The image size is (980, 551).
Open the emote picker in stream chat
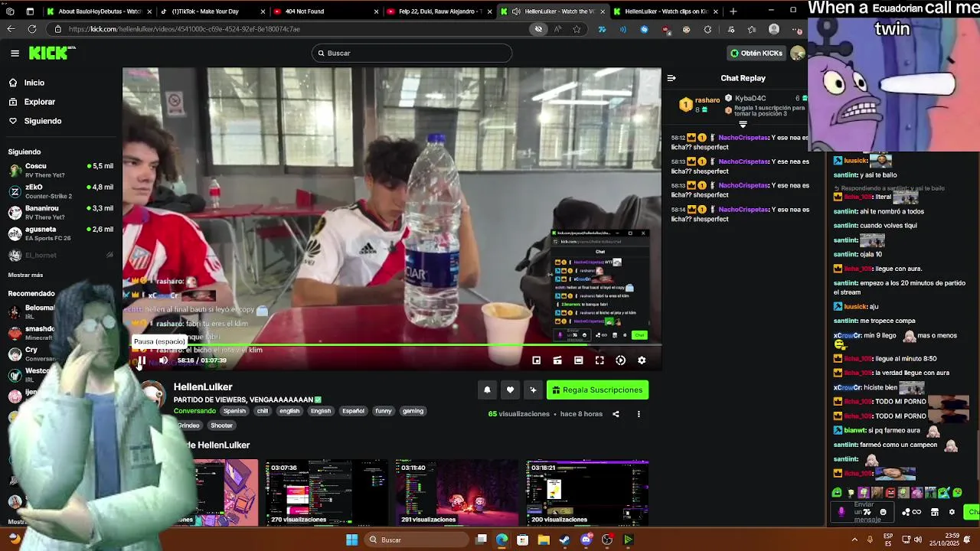tap(883, 512)
